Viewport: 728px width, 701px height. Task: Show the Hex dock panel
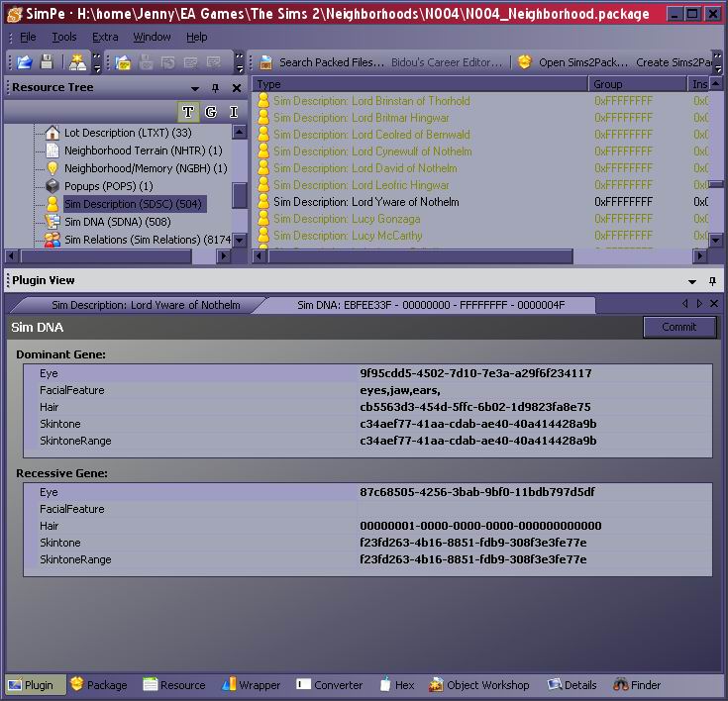point(396,685)
